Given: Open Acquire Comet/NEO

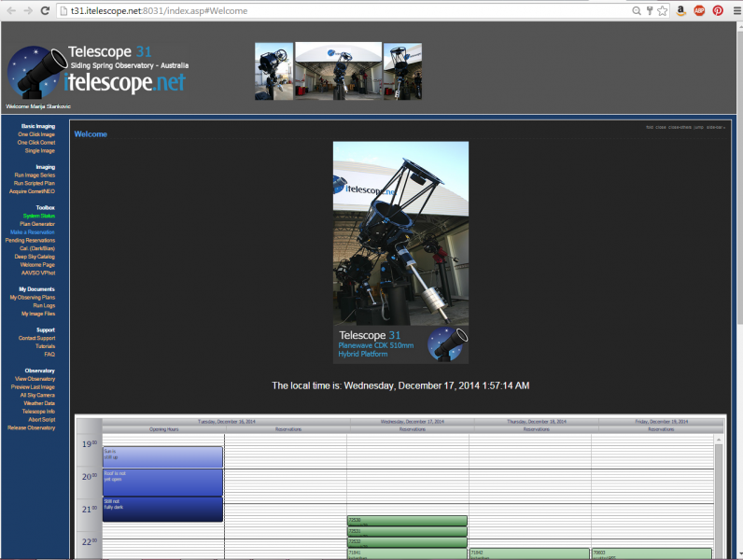Looking at the screenshot, I should click(x=33, y=191).
